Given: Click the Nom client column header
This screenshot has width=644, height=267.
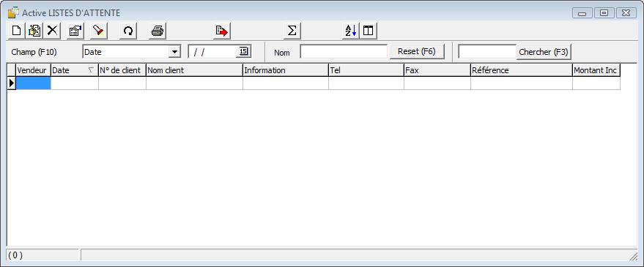Looking at the screenshot, I should pyautogui.click(x=194, y=70).
